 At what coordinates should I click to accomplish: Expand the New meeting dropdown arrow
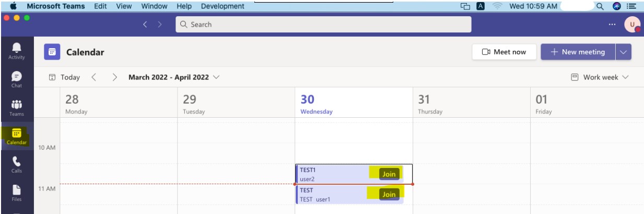pyautogui.click(x=624, y=52)
